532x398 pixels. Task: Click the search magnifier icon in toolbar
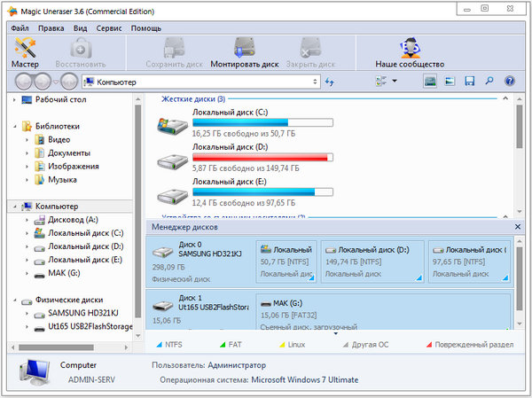(x=489, y=82)
